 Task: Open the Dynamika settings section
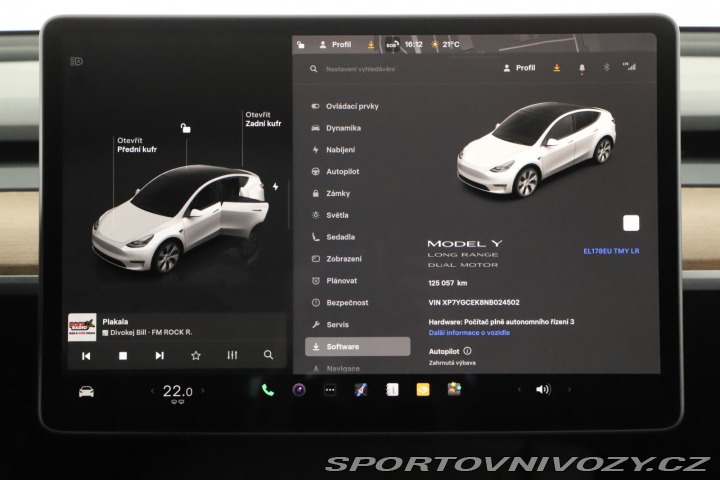(x=336, y=128)
